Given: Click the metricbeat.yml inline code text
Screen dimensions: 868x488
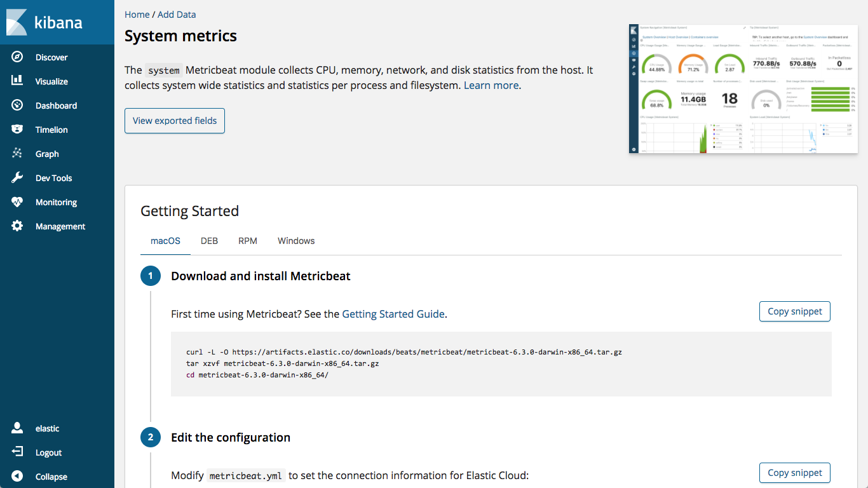Looking at the screenshot, I should click(x=246, y=476).
